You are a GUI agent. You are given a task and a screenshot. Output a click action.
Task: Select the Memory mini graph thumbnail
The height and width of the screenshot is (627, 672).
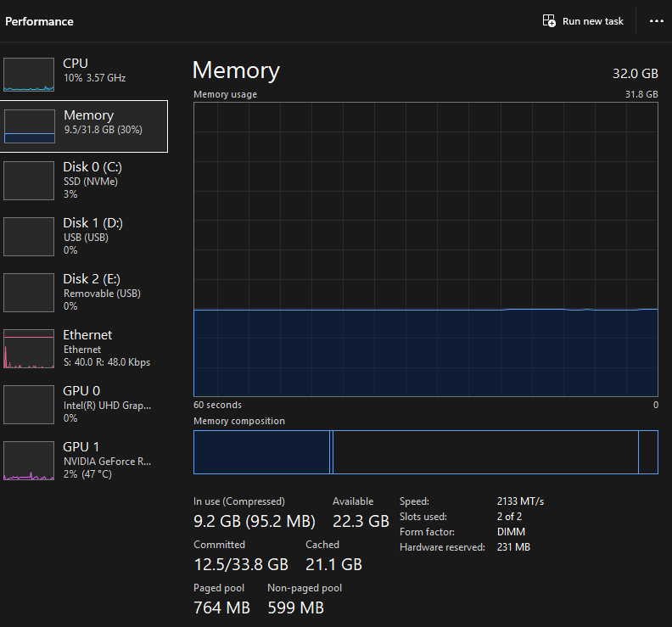click(30, 126)
